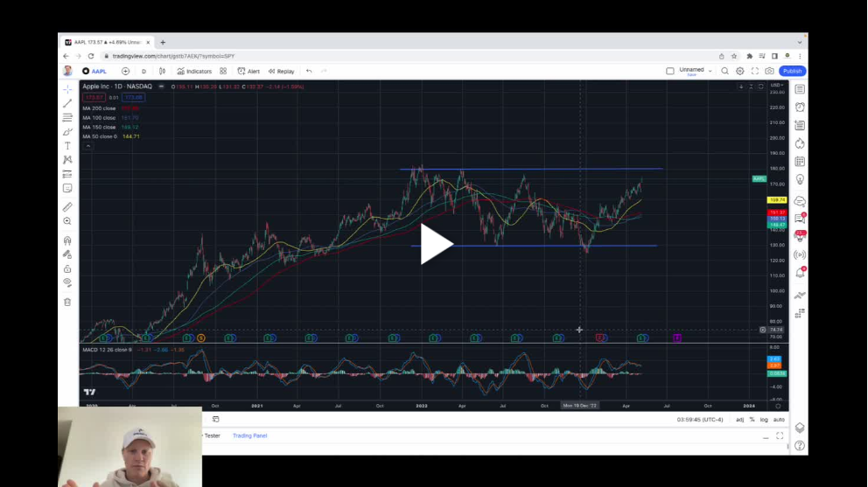Open the Indicators dialog
This screenshot has height=487, width=868.
(194, 72)
